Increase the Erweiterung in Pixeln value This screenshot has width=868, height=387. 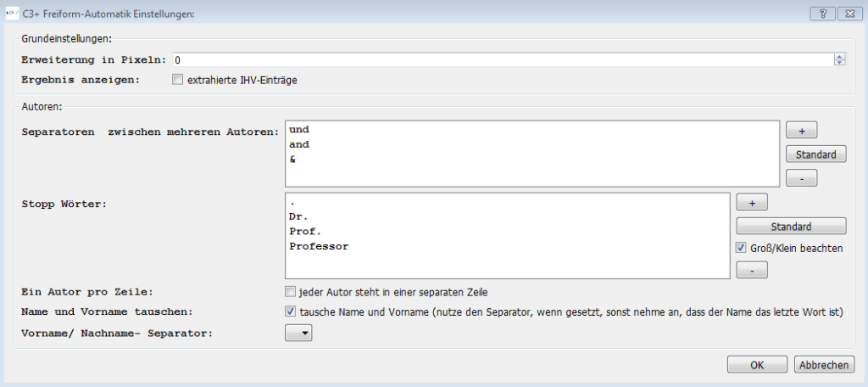coord(840,57)
